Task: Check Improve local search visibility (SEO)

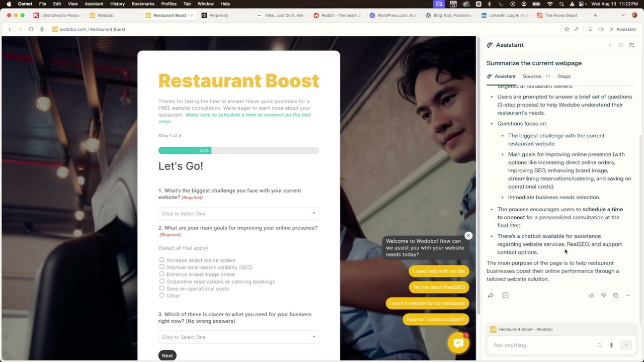Action: click(162, 267)
